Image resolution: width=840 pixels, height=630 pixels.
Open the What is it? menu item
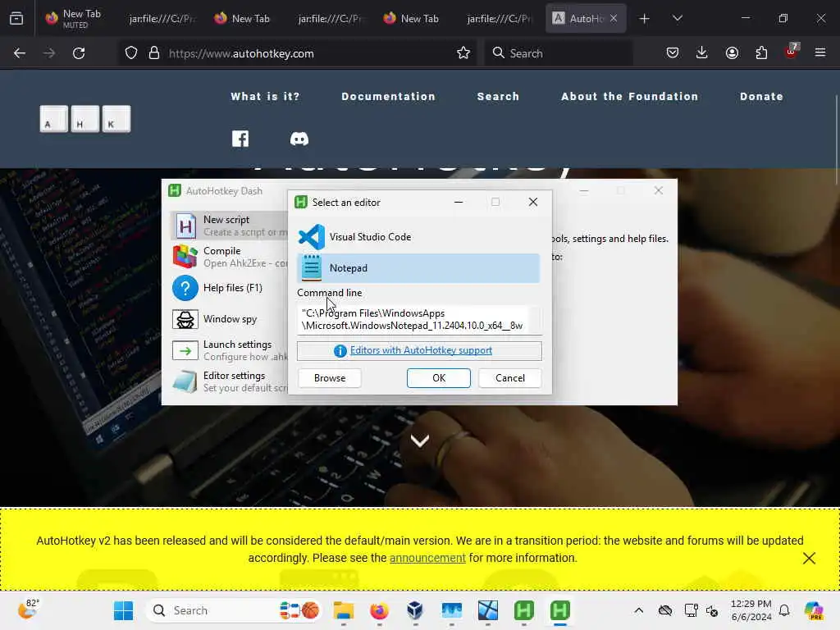tap(265, 97)
